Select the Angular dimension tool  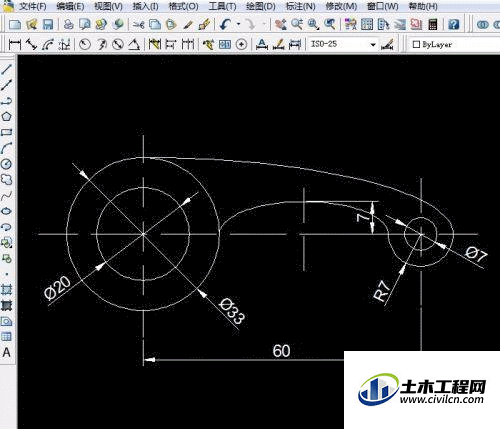tap(134, 44)
